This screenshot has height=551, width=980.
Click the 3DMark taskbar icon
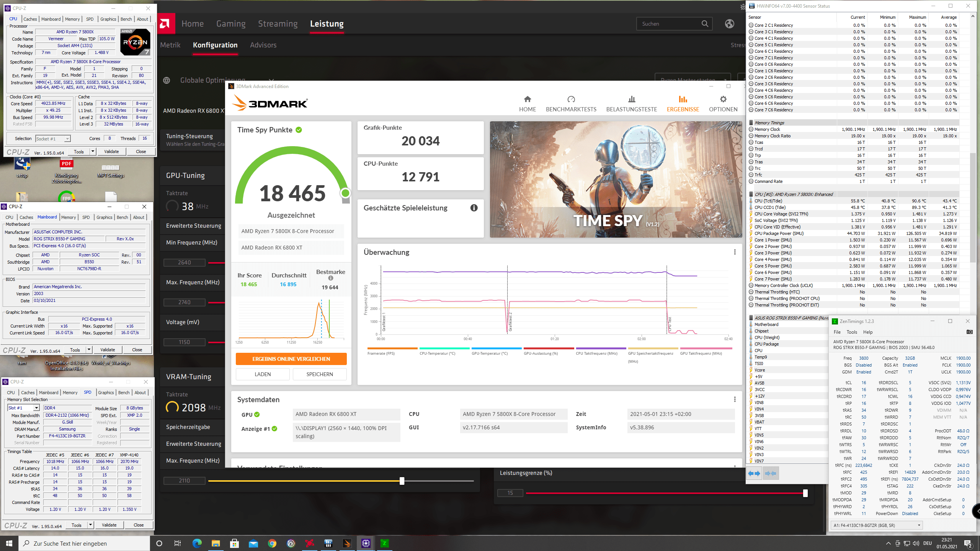(347, 543)
